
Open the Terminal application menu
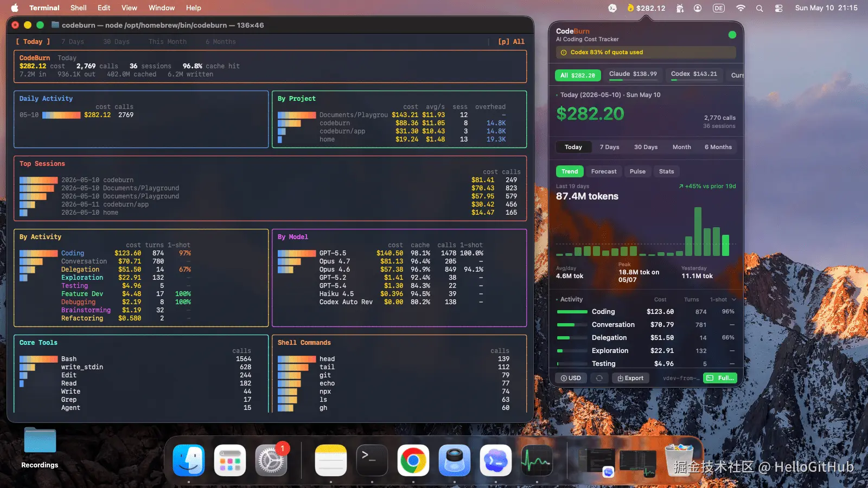point(44,8)
